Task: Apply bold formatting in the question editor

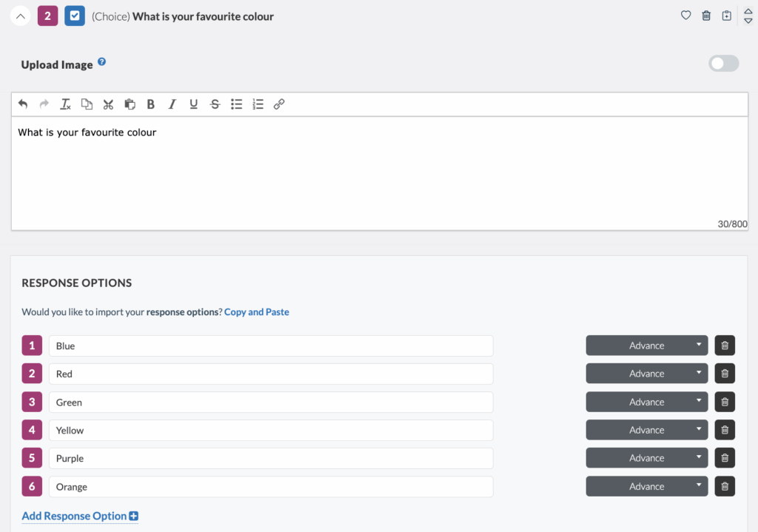Action: click(x=151, y=104)
